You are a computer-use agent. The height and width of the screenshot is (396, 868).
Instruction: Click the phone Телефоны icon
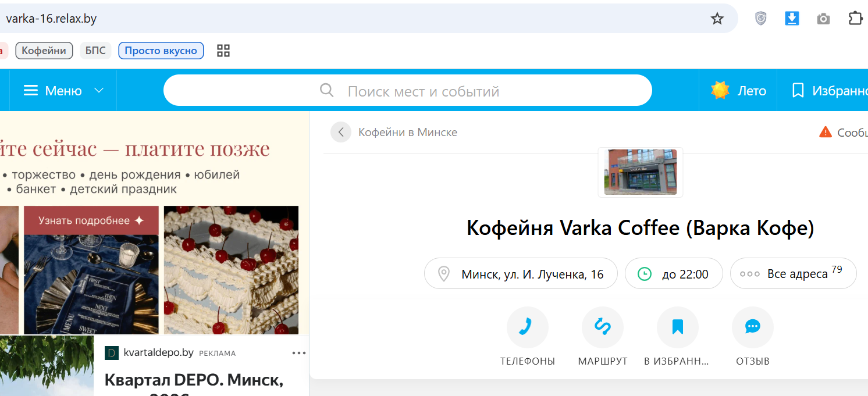tap(528, 327)
